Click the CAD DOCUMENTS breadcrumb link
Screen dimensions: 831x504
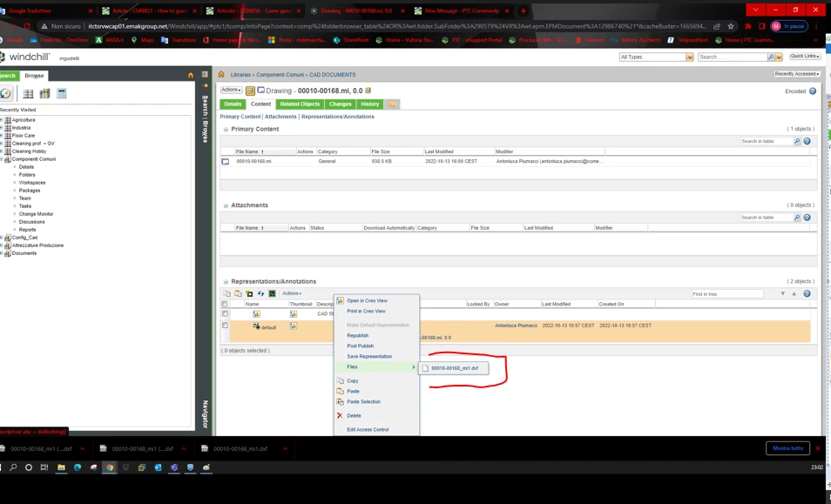pos(332,75)
